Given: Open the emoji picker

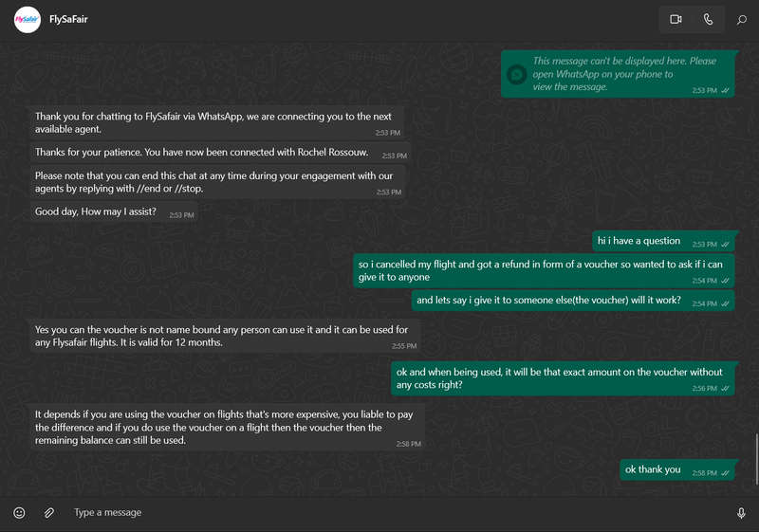Looking at the screenshot, I should coord(19,513).
